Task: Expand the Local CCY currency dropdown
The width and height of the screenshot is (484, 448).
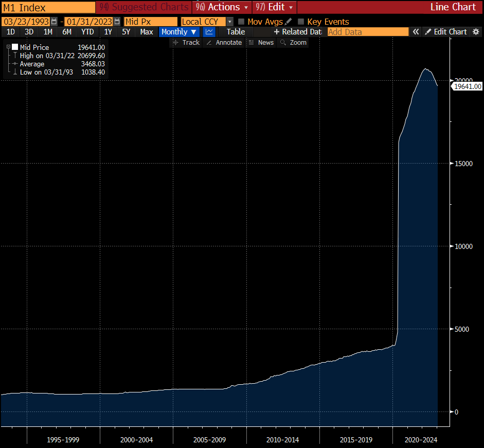Action: (x=229, y=22)
